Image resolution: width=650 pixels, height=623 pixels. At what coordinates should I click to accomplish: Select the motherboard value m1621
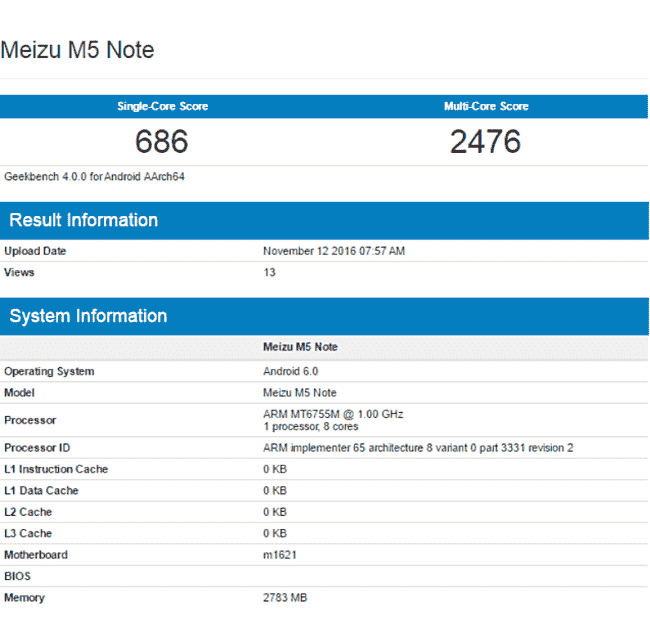click(280, 555)
